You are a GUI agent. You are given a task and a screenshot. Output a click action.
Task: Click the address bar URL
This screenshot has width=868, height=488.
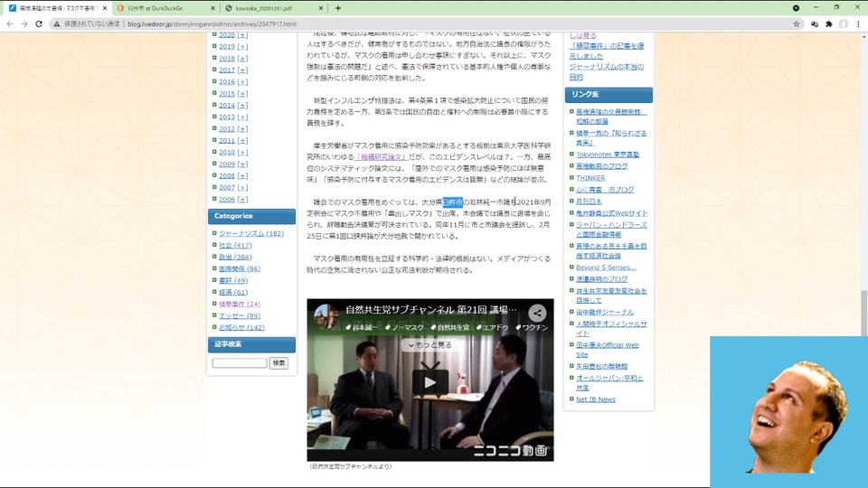tap(212, 23)
